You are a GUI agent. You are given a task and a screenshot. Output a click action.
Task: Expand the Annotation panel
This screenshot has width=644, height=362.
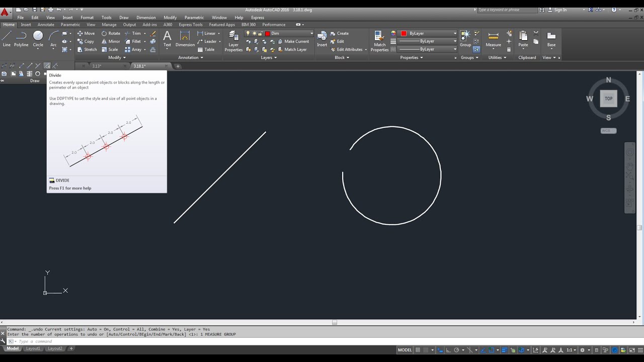coord(191,57)
